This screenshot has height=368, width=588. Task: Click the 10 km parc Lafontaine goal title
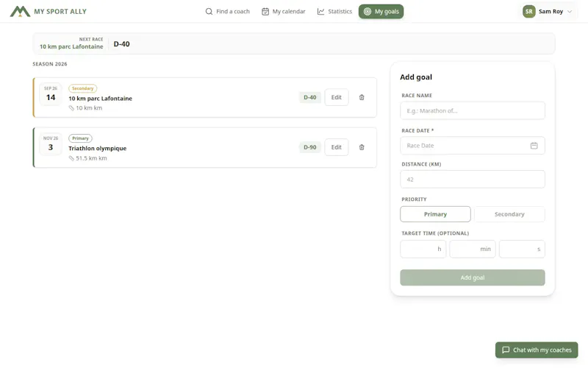(x=100, y=99)
